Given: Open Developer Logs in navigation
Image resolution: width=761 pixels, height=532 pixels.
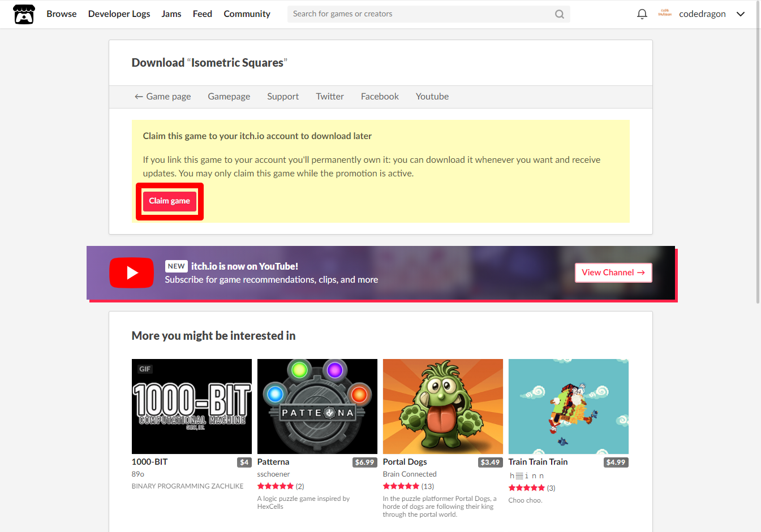Looking at the screenshot, I should click(x=119, y=14).
